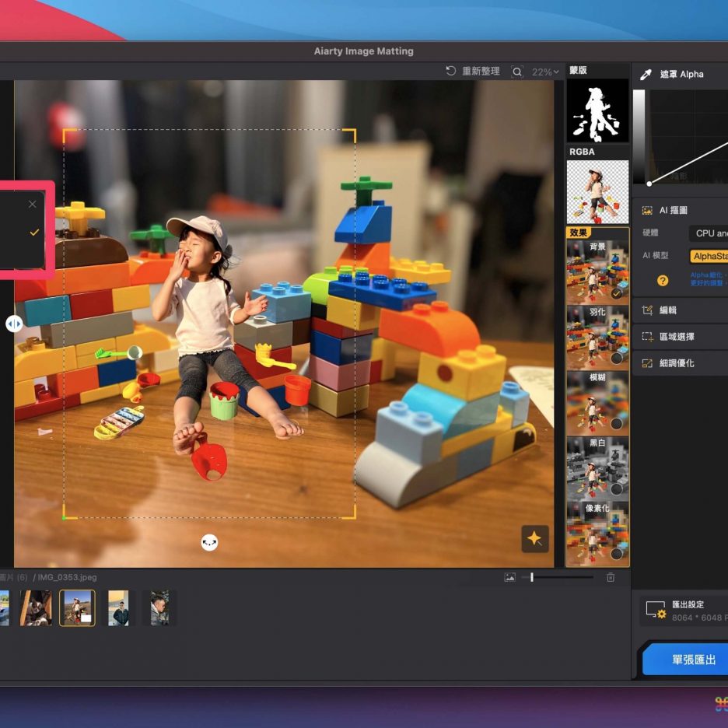This screenshot has height=728, width=728.
Task: Click the sparkle AI icon on canvas
Action: pyautogui.click(x=534, y=538)
